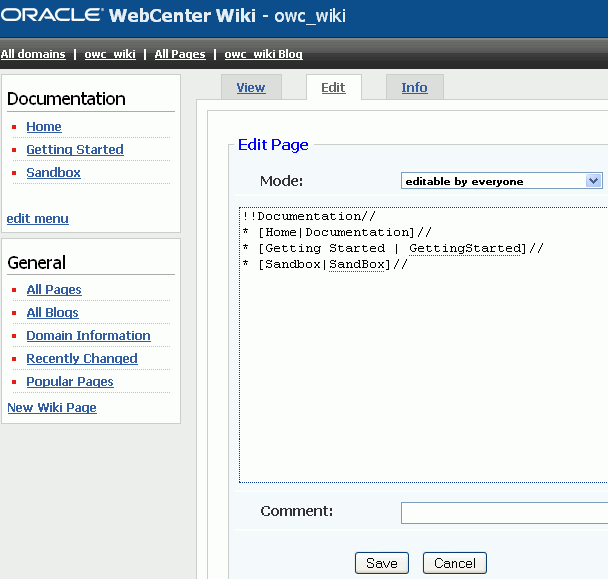This screenshot has height=579, width=608.
Task: Open the Mode dropdown
Action: pyautogui.click(x=501, y=181)
